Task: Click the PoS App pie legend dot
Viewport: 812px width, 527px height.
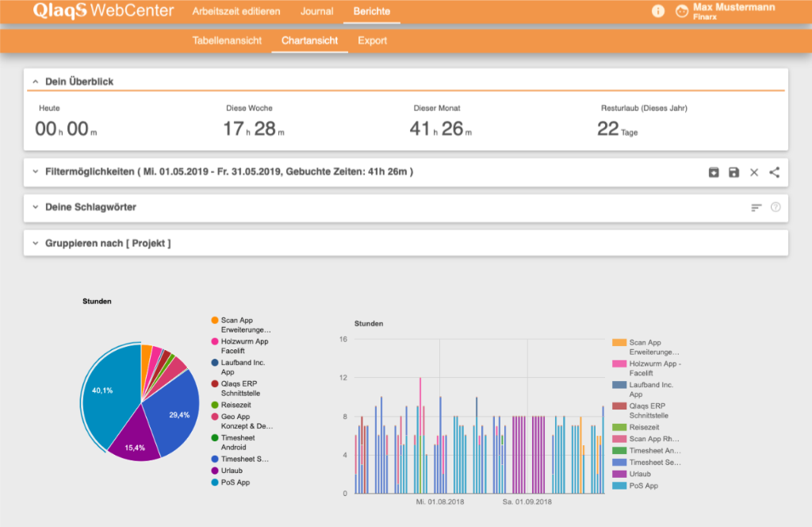Action: [x=214, y=483]
